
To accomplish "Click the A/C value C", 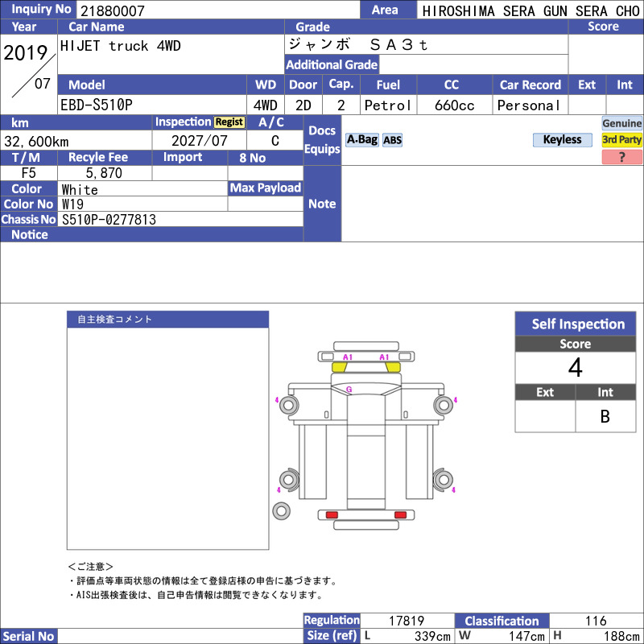I will (275, 141).
